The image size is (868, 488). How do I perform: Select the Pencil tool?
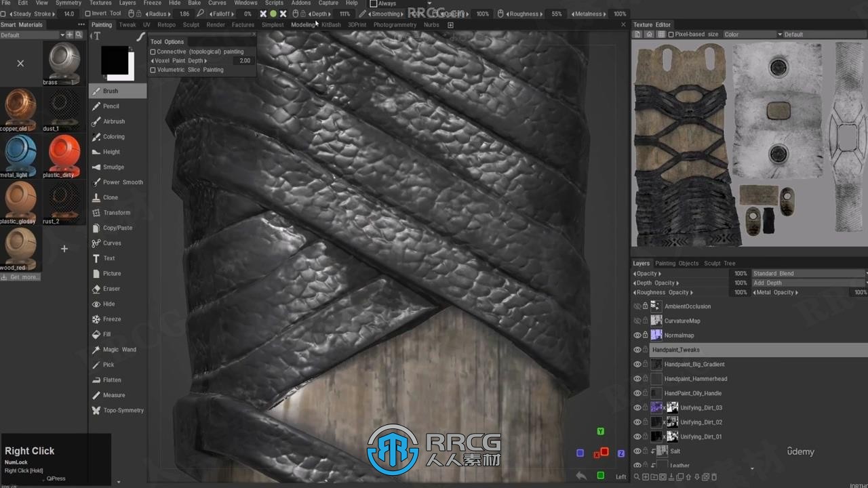(x=117, y=106)
